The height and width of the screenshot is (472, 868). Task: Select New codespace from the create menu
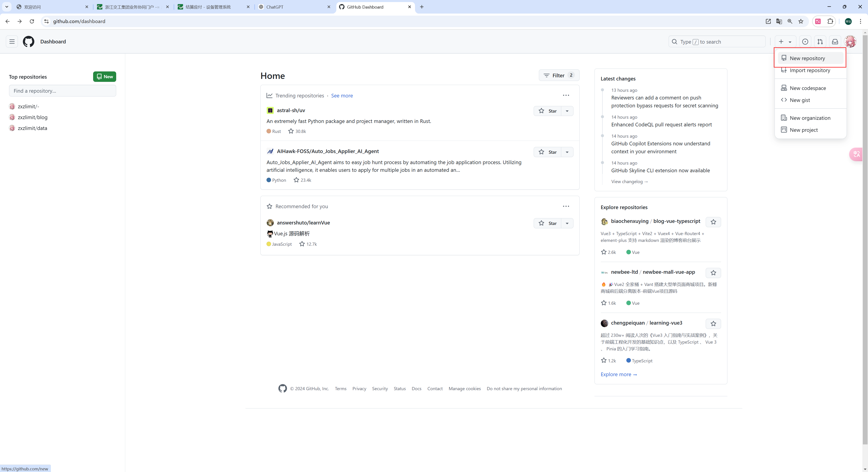tap(810, 88)
